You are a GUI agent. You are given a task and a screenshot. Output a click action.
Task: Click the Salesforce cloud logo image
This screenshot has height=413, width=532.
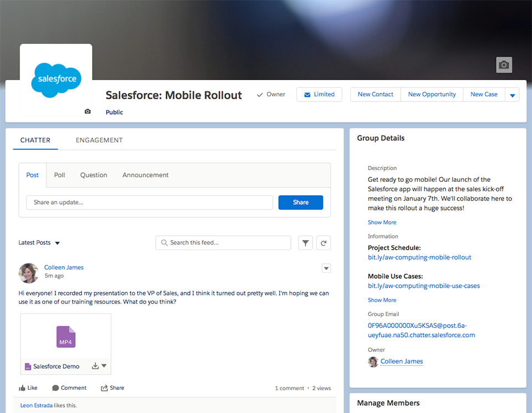(57, 80)
